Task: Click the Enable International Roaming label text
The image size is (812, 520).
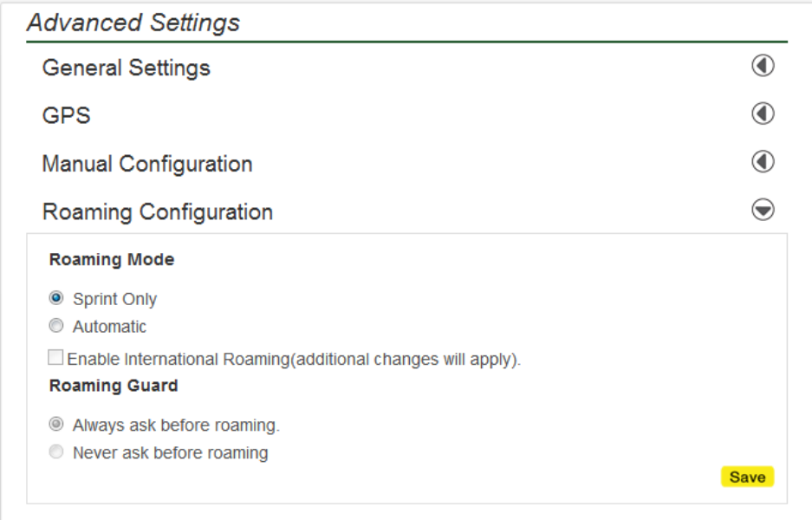Action: point(294,359)
